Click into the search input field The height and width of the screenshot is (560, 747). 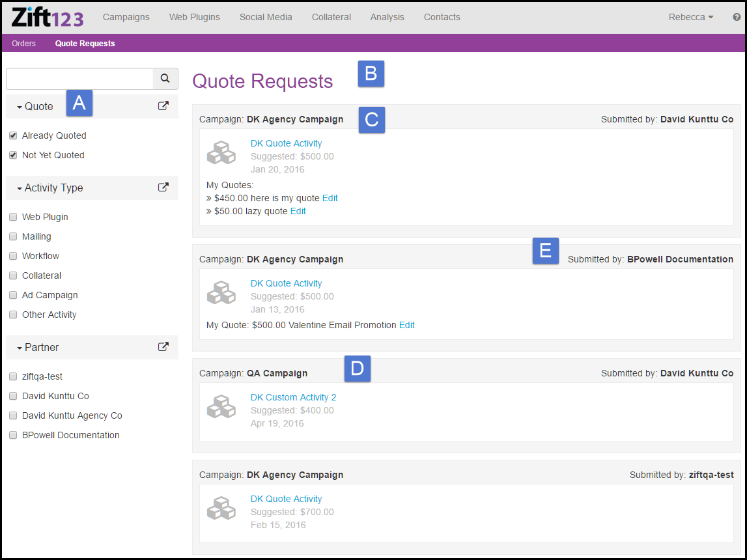[x=79, y=79]
